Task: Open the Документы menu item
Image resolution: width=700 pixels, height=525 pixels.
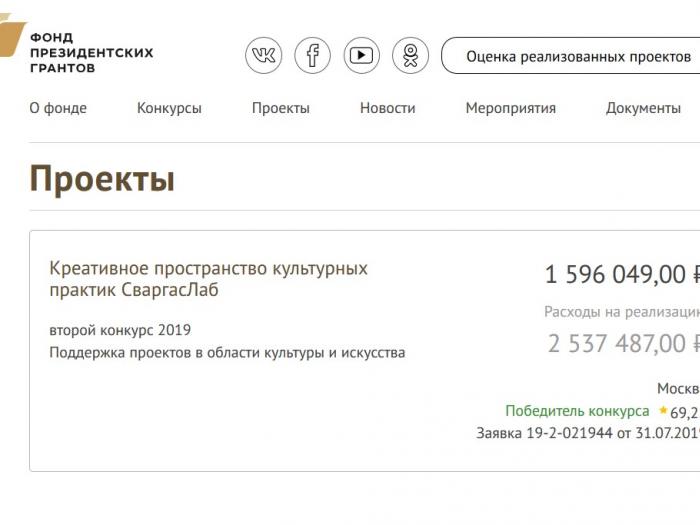Action: point(643,108)
